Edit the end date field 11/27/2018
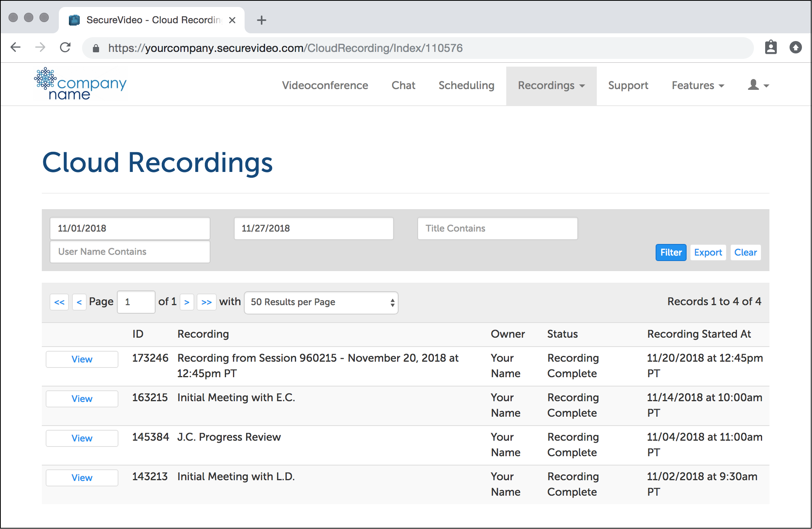Image resolution: width=812 pixels, height=529 pixels. click(314, 228)
